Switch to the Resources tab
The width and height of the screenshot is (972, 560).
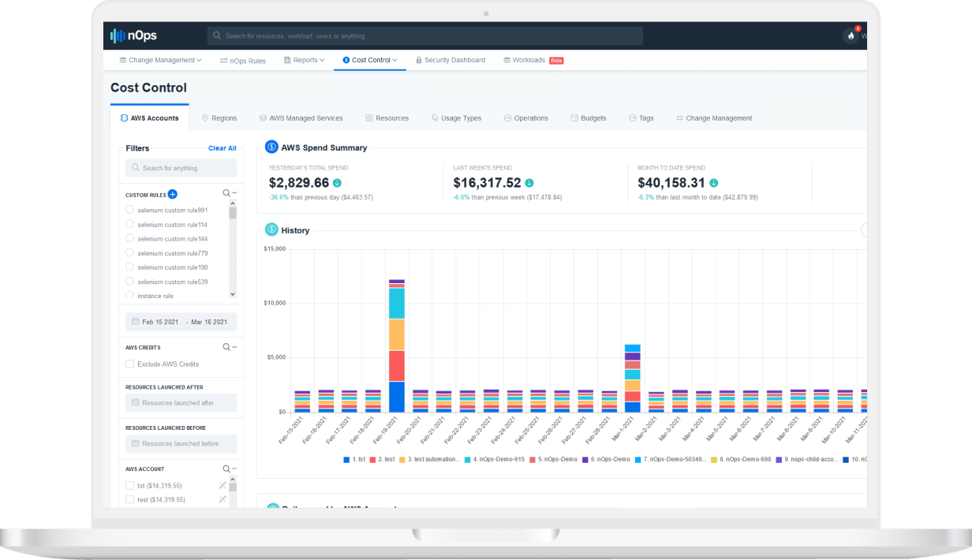click(387, 118)
